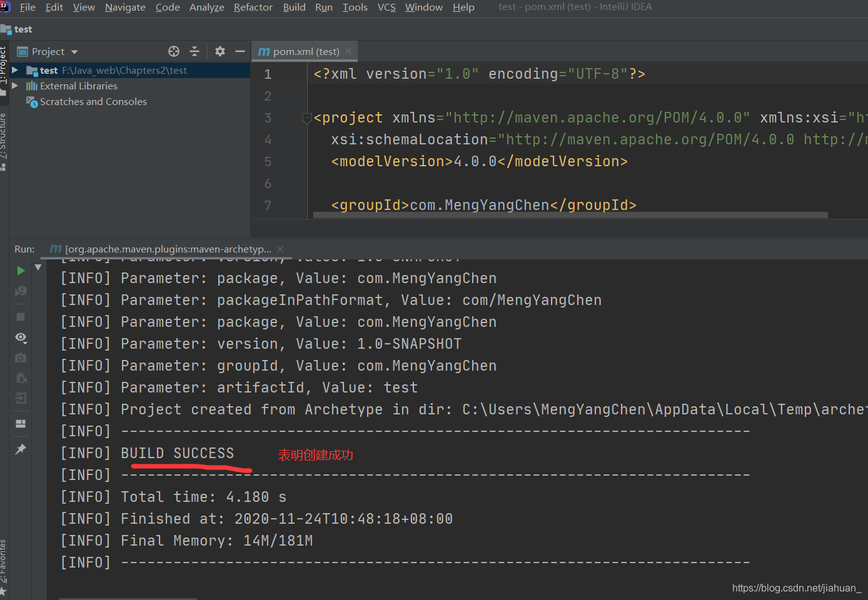Viewport: 868px width, 600px height.
Task: Click the Finished at timestamp line
Action: [256, 519]
